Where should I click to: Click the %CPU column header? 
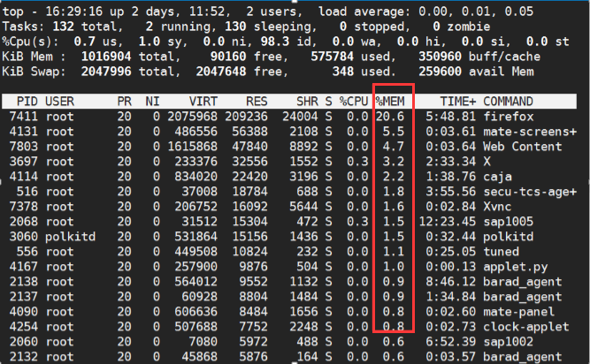[354, 102]
